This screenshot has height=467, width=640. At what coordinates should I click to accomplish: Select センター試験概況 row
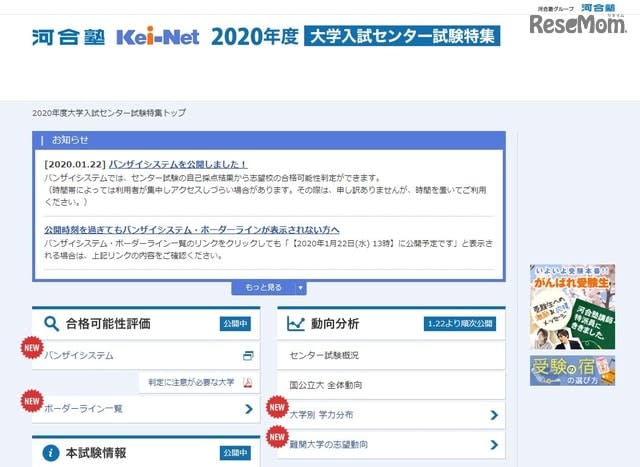tap(391, 356)
